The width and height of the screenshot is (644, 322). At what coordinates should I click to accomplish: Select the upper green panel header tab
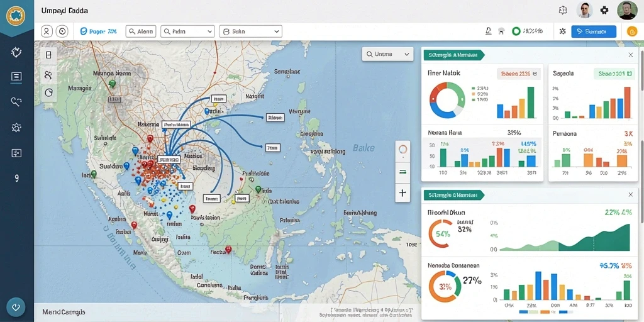[x=454, y=54]
